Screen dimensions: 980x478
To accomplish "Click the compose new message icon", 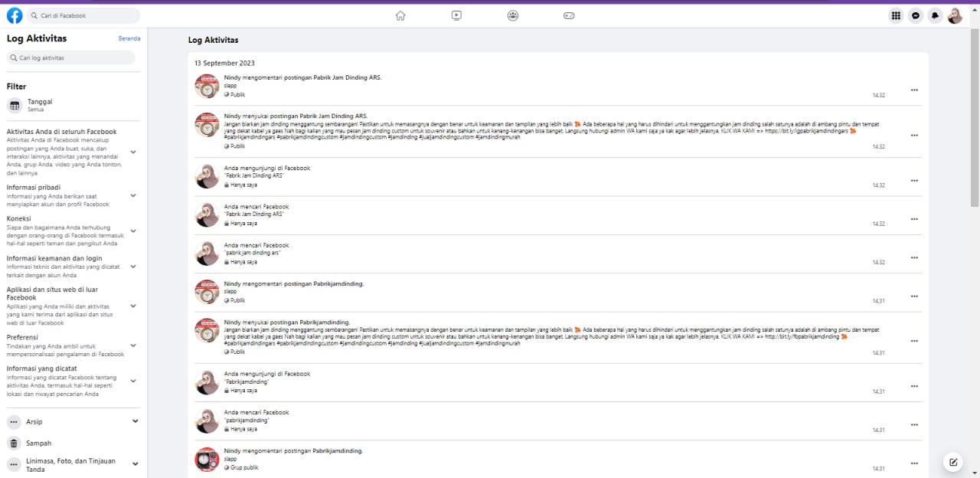I will click(x=953, y=462).
